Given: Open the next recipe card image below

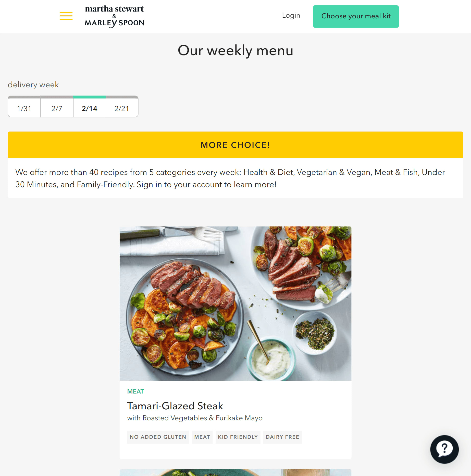Looking at the screenshot, I should coord(235,472).
